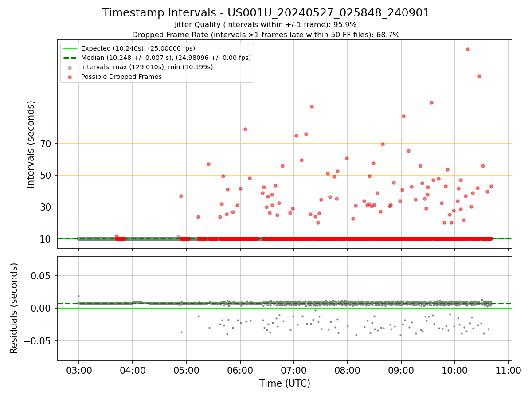
Task: Click the 'Time (UTC)' x-axis label
Action: (285, 383)
